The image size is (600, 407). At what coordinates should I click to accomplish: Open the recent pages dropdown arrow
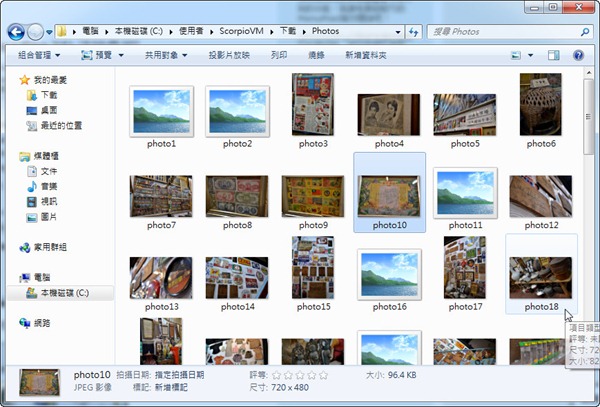49,33
